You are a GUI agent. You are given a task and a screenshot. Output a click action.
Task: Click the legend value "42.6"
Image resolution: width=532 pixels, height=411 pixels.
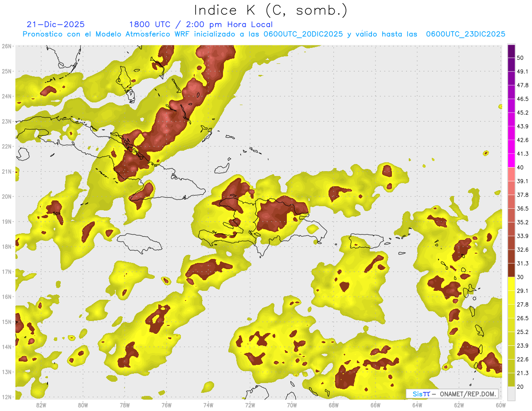[x=522, y=140]
